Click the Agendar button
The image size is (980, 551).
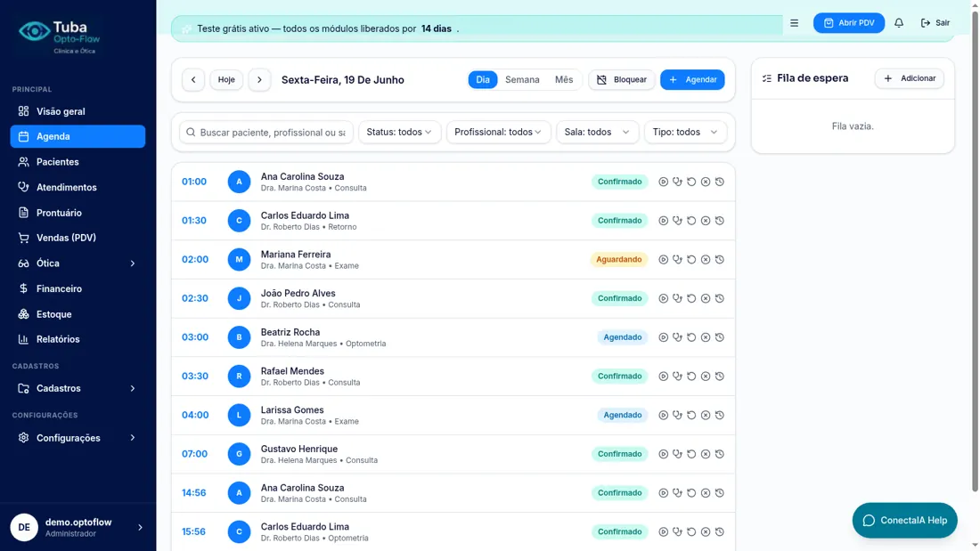692,80
